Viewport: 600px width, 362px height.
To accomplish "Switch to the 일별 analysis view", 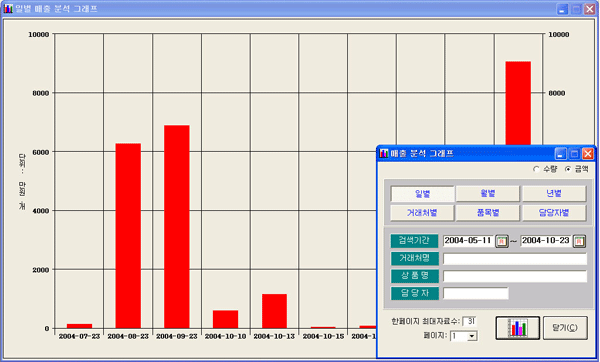I will (422, 194).
